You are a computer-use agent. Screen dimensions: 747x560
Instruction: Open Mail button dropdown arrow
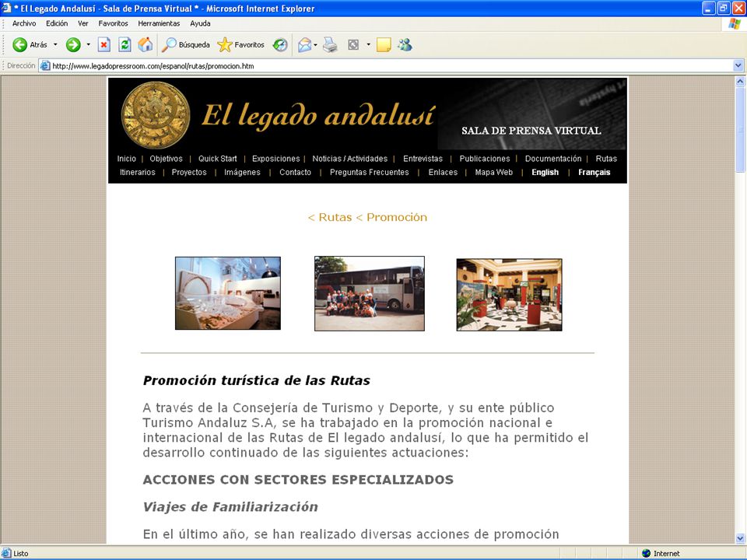pyautogui.click(x=315, y=45)
